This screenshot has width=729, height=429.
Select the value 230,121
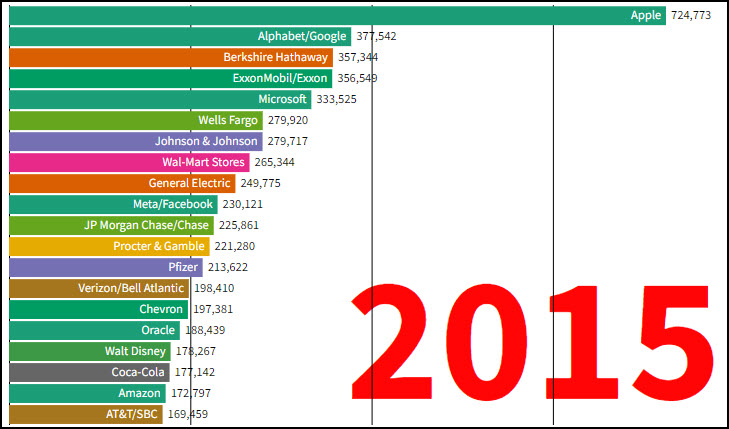[x=243, y=204]
